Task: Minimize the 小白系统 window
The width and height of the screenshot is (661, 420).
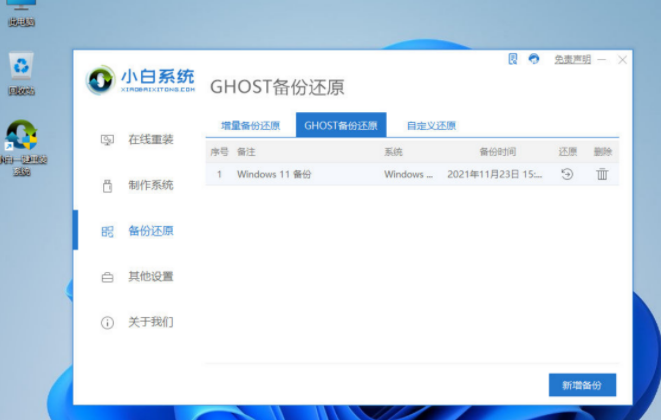Action: pyautogui.click(x=602, y=60)
